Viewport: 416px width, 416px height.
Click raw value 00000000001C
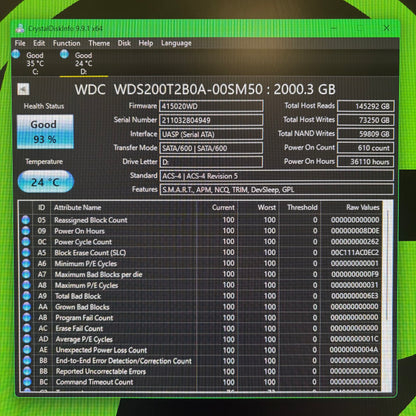(355, 339)
